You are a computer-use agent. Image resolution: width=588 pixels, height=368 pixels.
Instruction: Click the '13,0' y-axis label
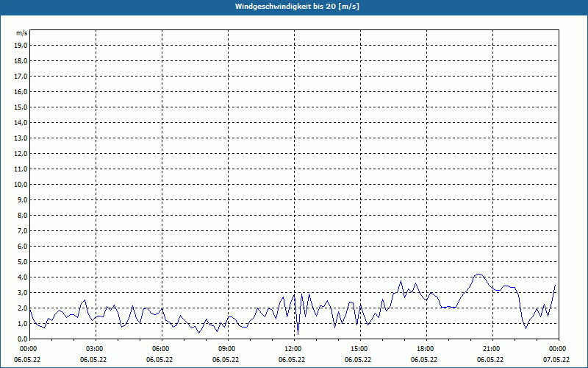coord(21,138)
